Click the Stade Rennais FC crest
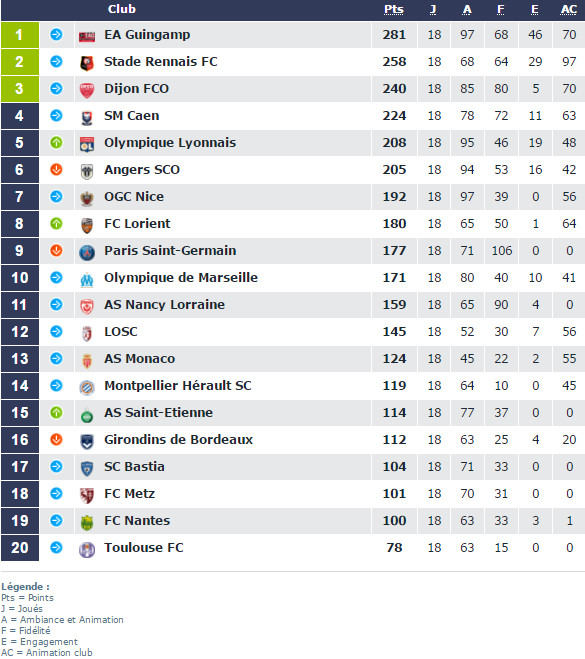The height and width of the screenshot is (659, 585). pyautogui.click(x=87, y=63)
